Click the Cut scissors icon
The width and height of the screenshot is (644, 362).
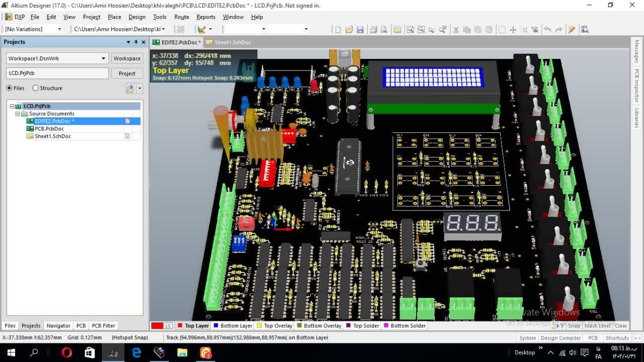point(456,29)
